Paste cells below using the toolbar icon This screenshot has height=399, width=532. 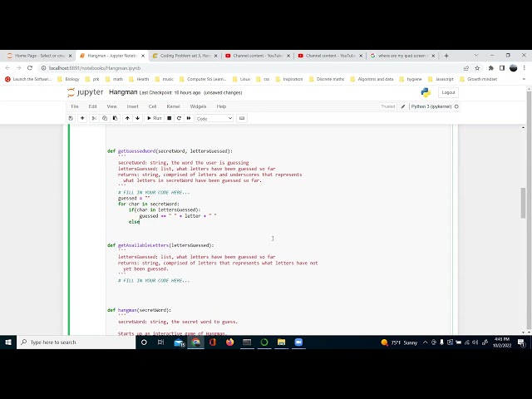click(x=115, y=118)
